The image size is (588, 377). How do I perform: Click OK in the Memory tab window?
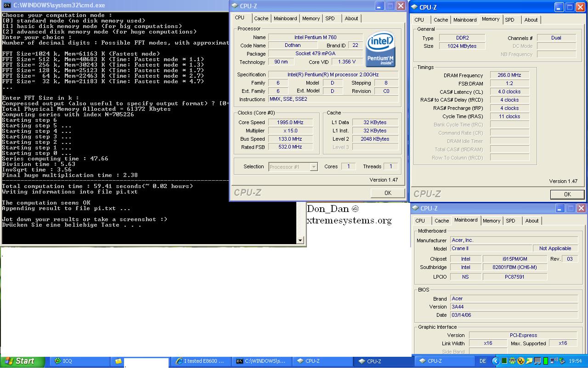coord(567,194)
